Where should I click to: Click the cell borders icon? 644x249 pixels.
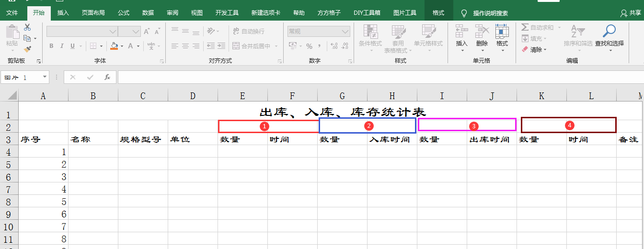[94, 46]
